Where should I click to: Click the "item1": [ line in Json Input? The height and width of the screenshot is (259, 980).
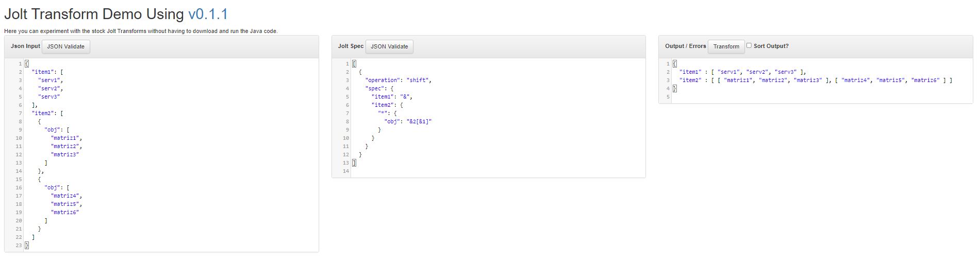tap(47, 72)
